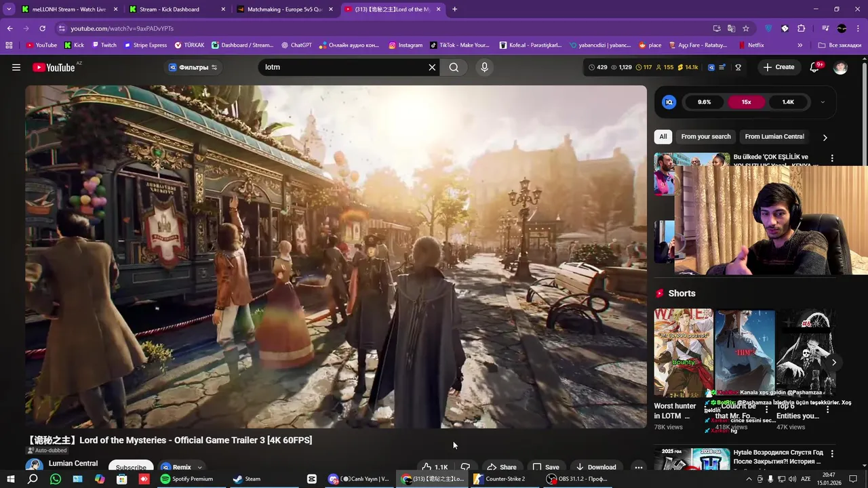The height and width of the screenshot is (488, 868).
Task: Show hidden system tray icons
Action: click(749, 479)
